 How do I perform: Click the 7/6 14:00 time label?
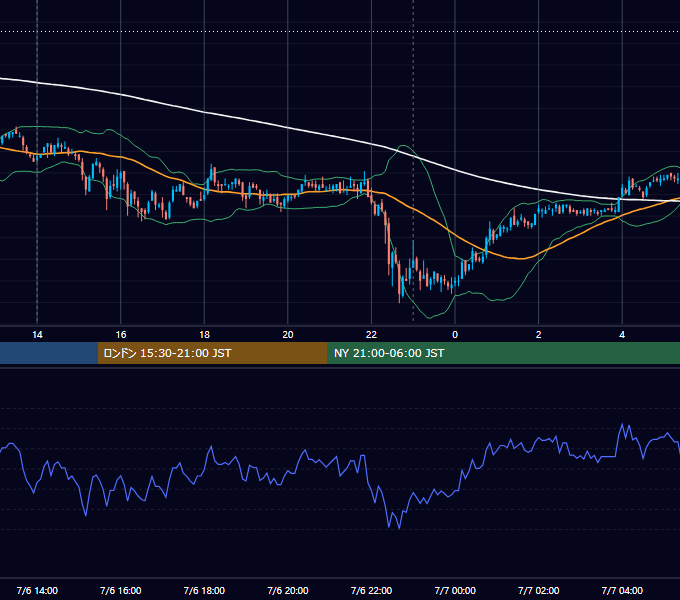[x=37, y=590]
